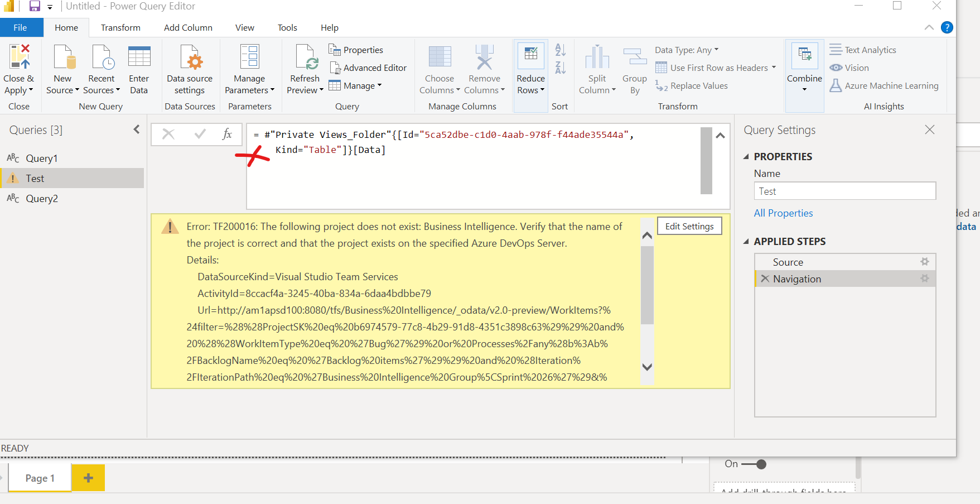980x504 pixels.
Task: Open Azure Machine Learning
Action: click(x=884, y=86)
